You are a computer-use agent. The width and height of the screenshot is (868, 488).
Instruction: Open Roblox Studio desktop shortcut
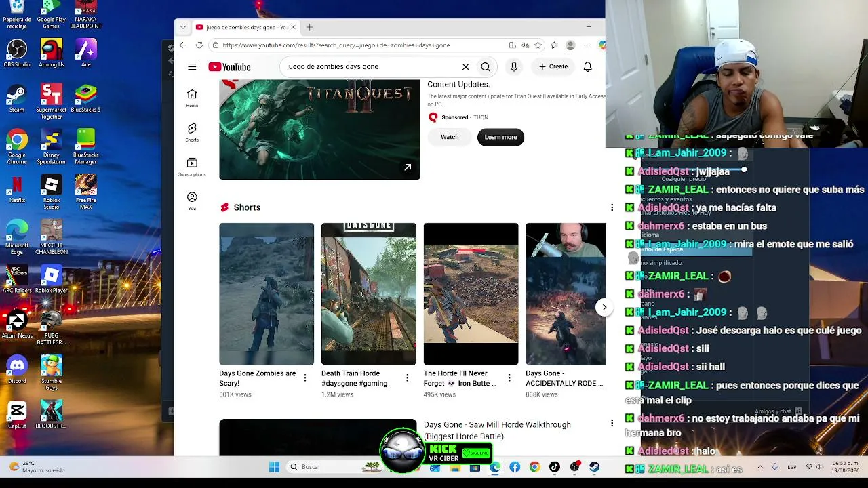(52, 192)
